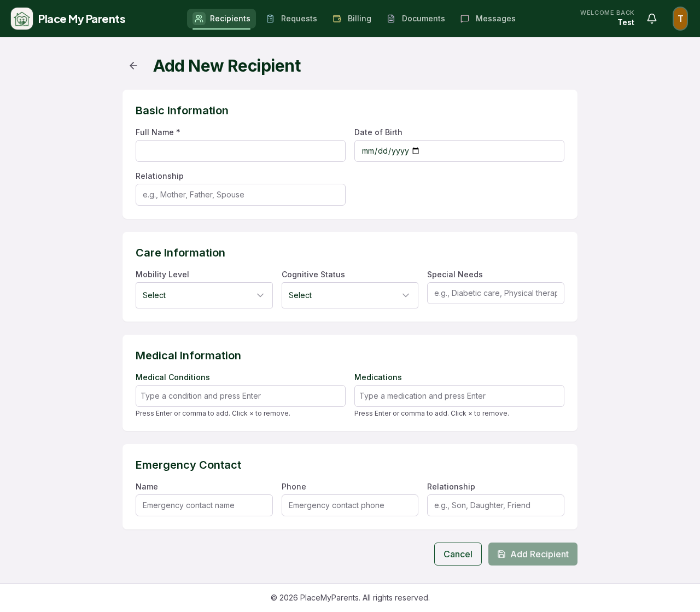Click the "Test" username text
The image size is (700, 612).
pos(626,22)
